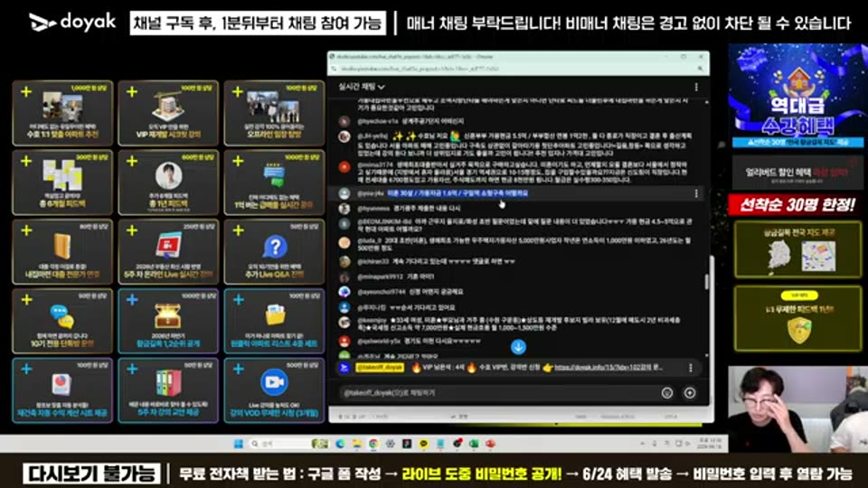Screen dimensions: 868x488
Task: Click the plus circle icon beside the emoji button
Action: (690, 393)
